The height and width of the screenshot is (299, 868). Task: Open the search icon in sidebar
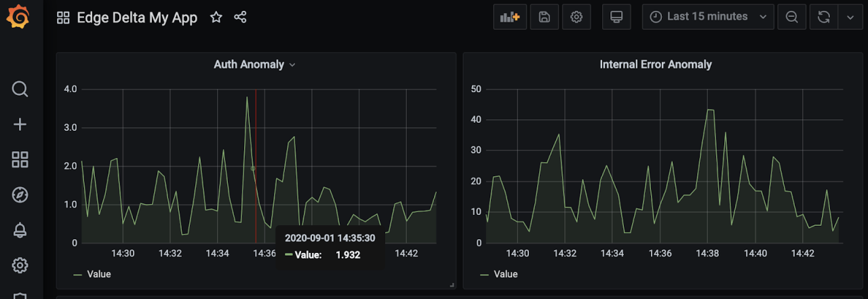coord(20,89)
